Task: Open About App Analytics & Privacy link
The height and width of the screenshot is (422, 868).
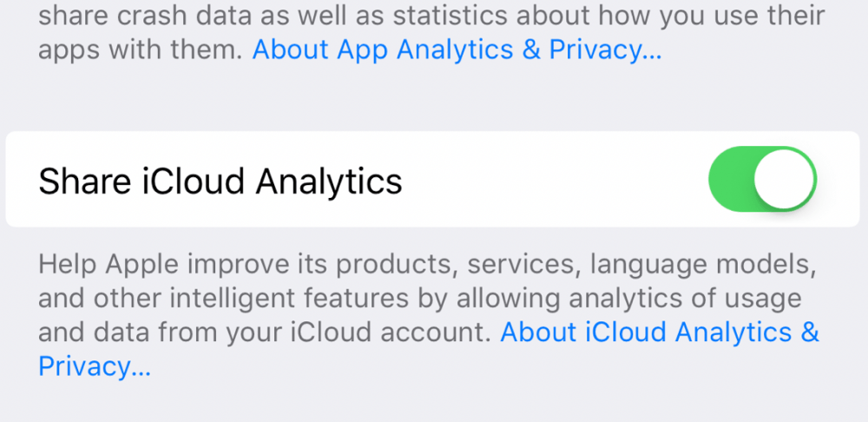Action: [x=457, y=50]
